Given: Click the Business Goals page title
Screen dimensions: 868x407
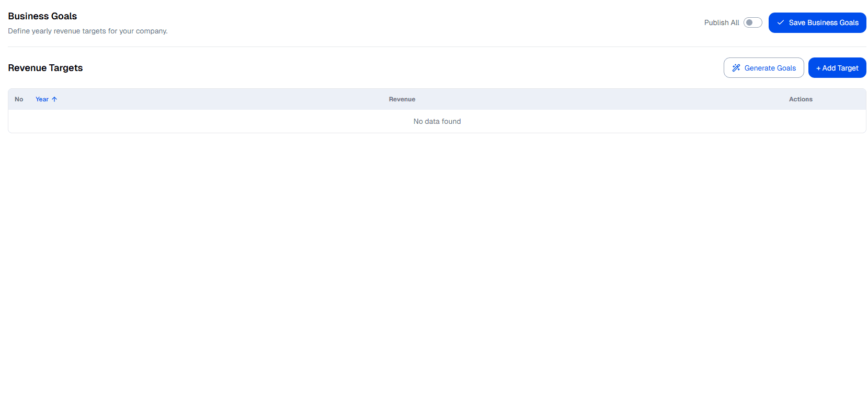Looking at the screenshot, I should (42, 16).
